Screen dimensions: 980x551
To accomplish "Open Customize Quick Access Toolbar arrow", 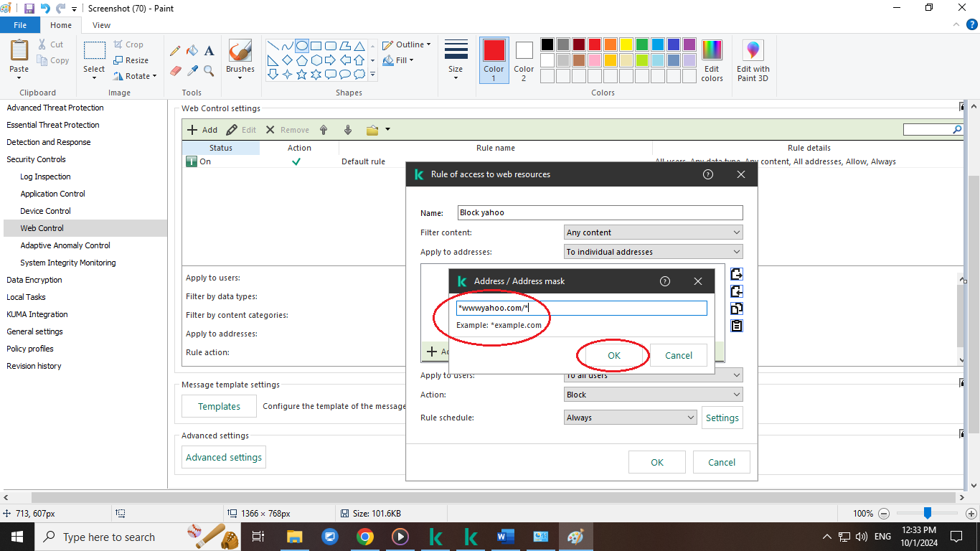I will coord(75,9).
